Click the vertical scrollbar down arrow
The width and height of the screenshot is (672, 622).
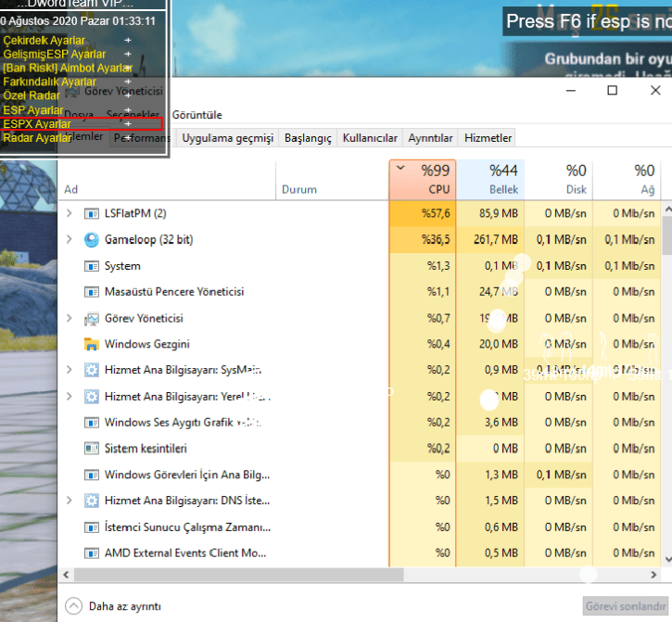point(667,559)
